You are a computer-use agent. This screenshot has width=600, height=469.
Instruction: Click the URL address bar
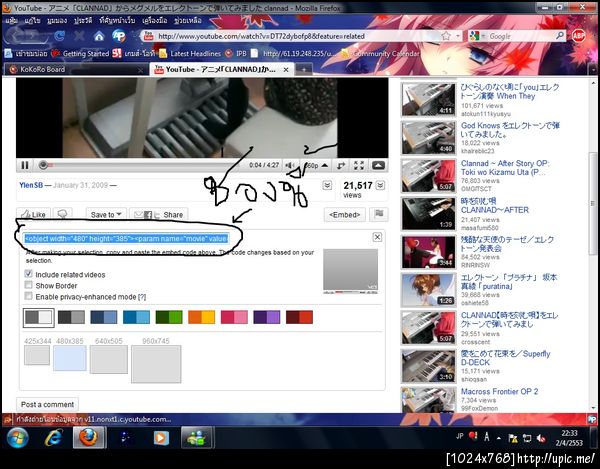tap(295, 36)
